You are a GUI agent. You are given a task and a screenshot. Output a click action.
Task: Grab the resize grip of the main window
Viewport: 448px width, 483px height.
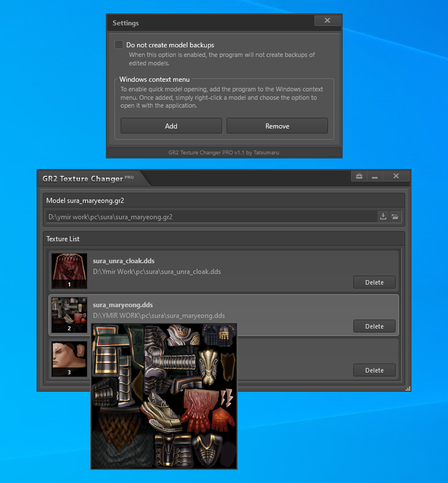click(x=407, y=388)
